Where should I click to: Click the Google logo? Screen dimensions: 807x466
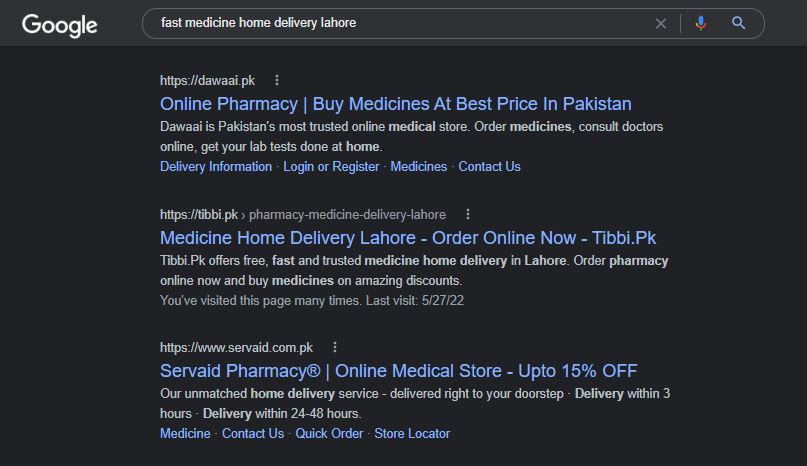coord(59,24)
